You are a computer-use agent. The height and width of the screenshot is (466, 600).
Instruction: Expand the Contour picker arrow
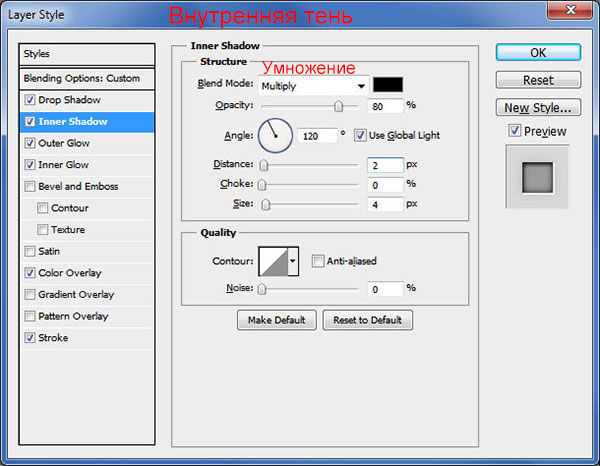pyautogui.click(x=292, y=262)
